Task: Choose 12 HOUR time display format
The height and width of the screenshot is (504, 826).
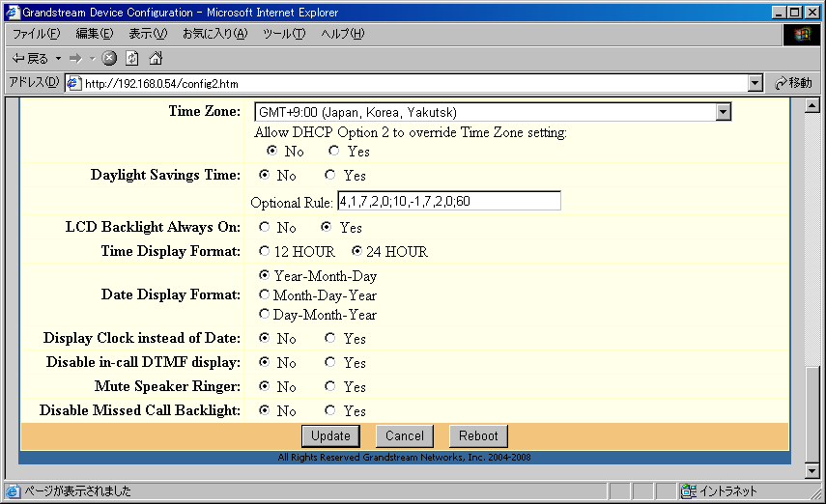Action: tap(265, 252)
